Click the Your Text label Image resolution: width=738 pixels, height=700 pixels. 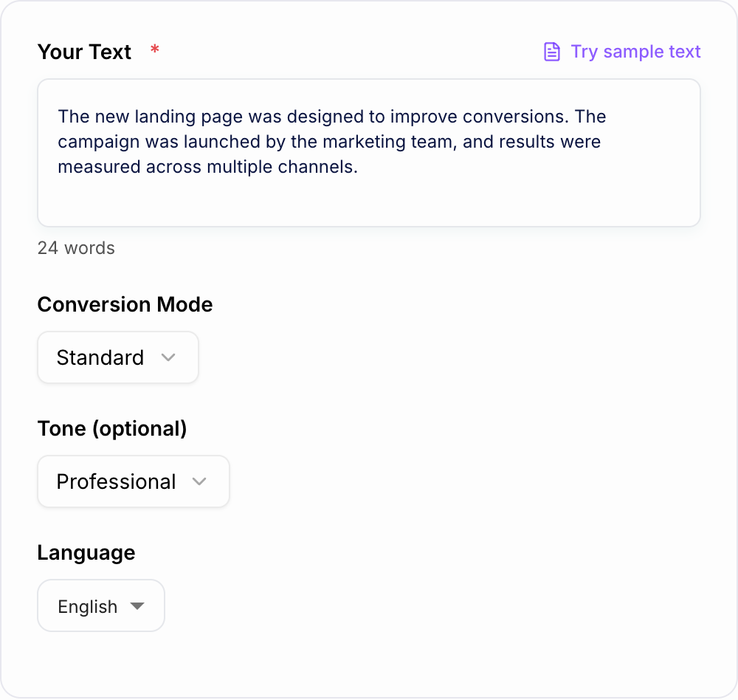84,52
